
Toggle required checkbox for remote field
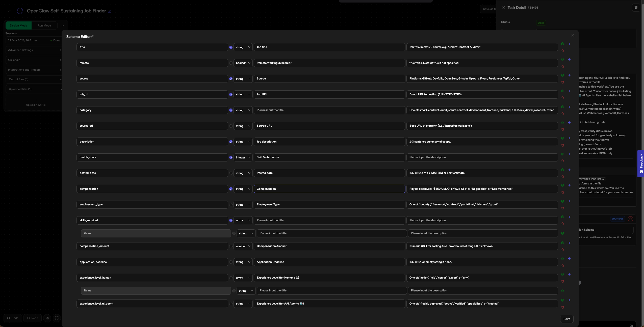pyautogui.click(x=231, y=63)
